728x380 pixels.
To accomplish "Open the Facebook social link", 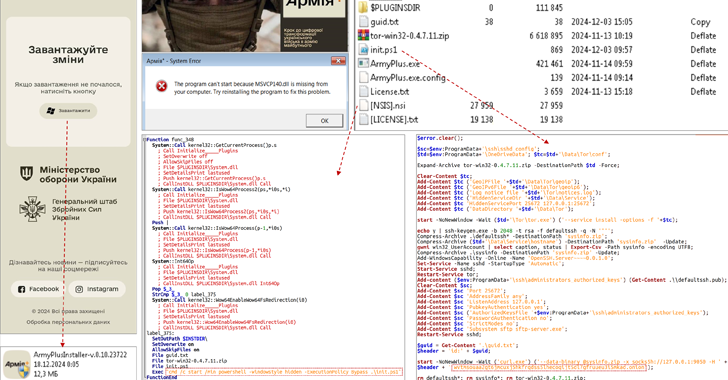I will tap(39, 289).
